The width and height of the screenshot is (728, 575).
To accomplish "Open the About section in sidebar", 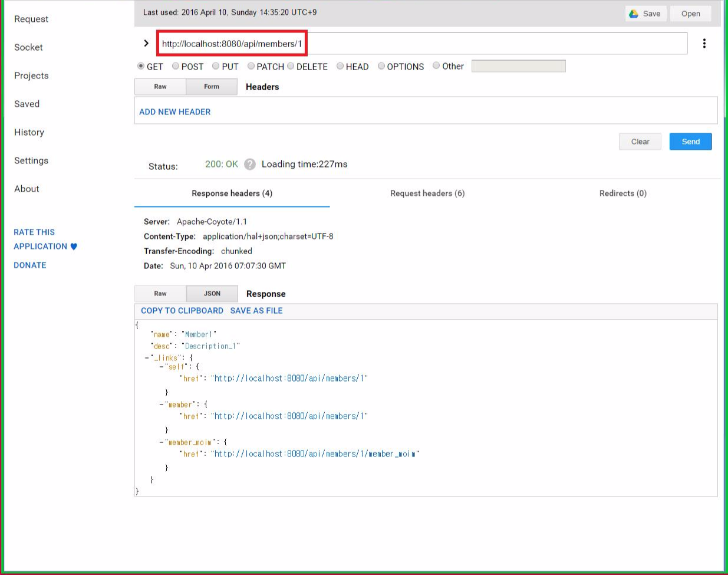I will click(x=27, y=189).
